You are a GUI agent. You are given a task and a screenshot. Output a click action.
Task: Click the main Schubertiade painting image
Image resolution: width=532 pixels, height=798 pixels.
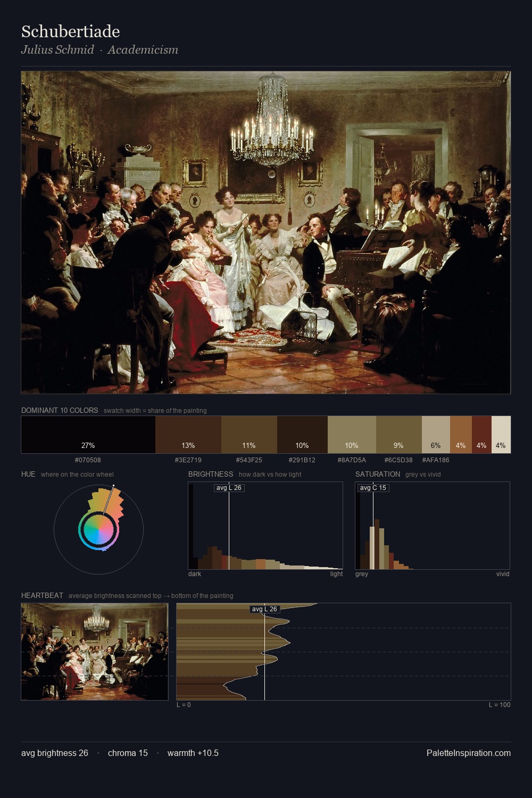266,232
